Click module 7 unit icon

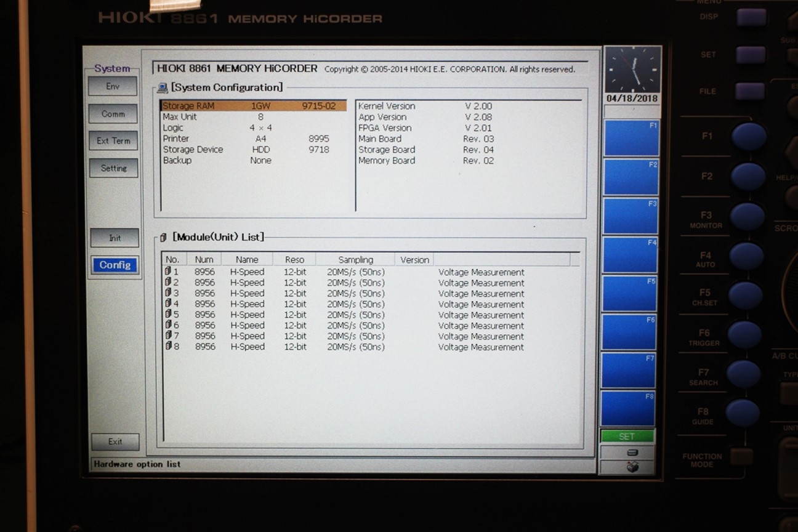(x=167, y=336)
